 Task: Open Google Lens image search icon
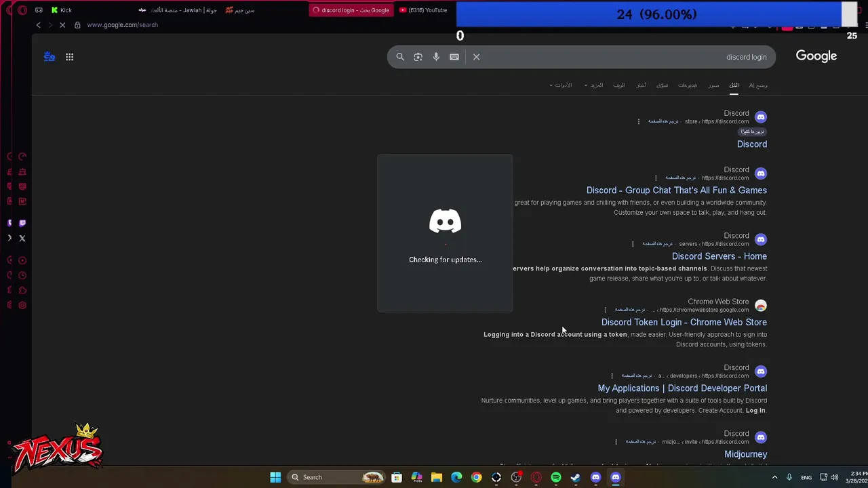pos(418,57)
